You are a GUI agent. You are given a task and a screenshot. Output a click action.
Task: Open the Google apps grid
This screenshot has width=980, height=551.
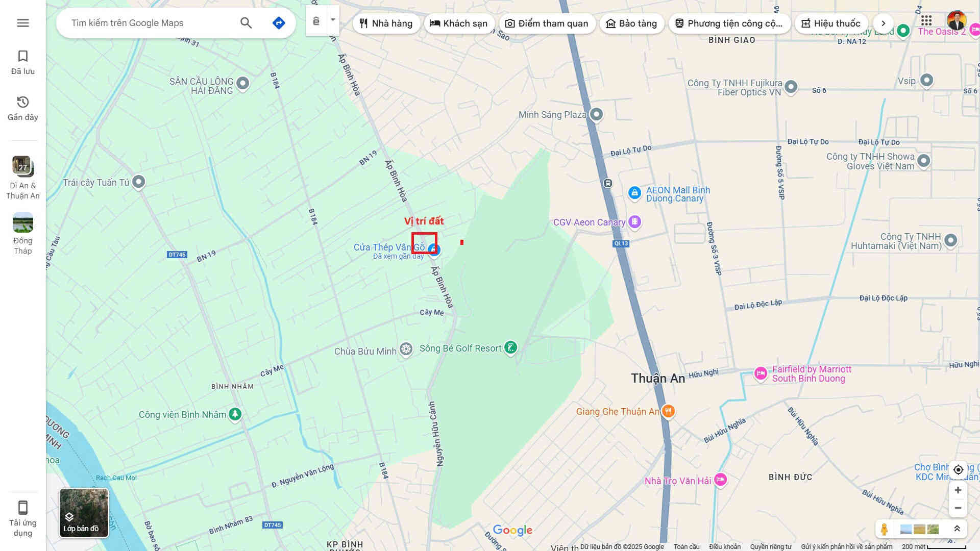pyautogui.click(x=926, y=21)
